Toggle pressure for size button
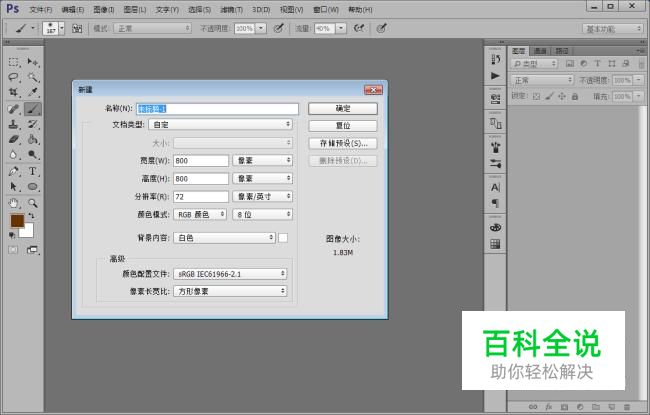Image resolution: width=650 pixels, height=415 pixels. point(381,28)
